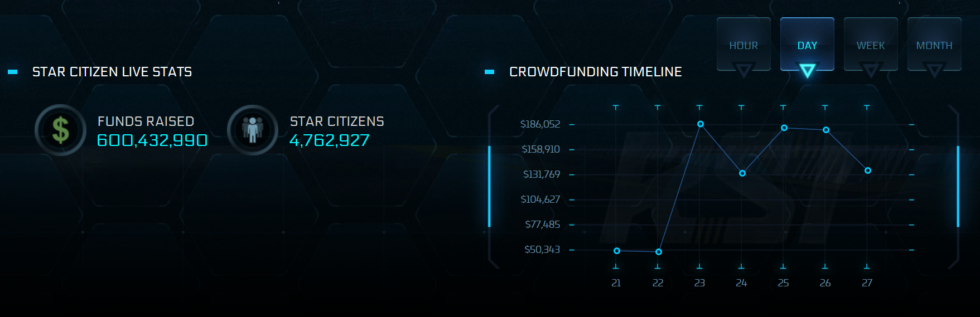Click the green dollar sign Funds Raised icon
980x317 pixels.
(x=60, y=130)
